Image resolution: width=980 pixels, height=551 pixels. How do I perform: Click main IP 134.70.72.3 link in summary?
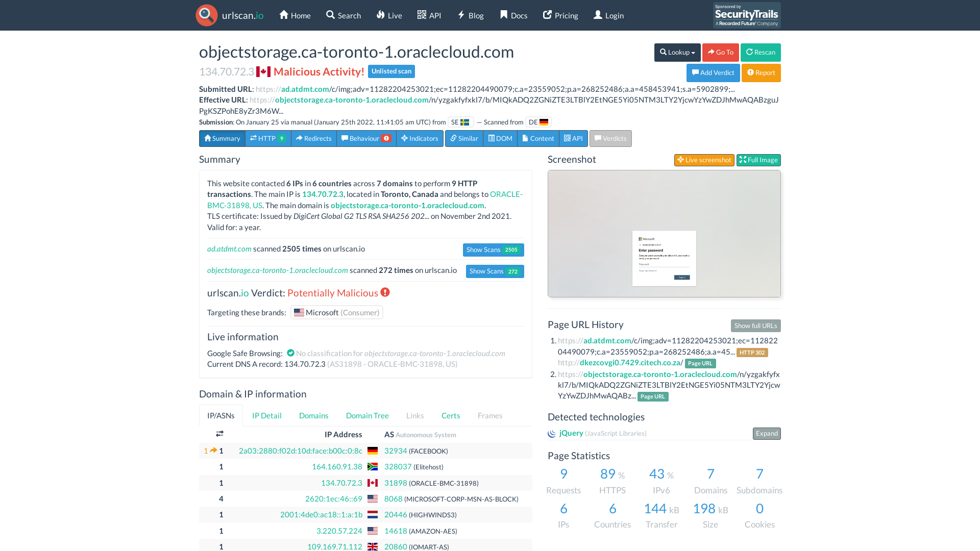[323, 194]
